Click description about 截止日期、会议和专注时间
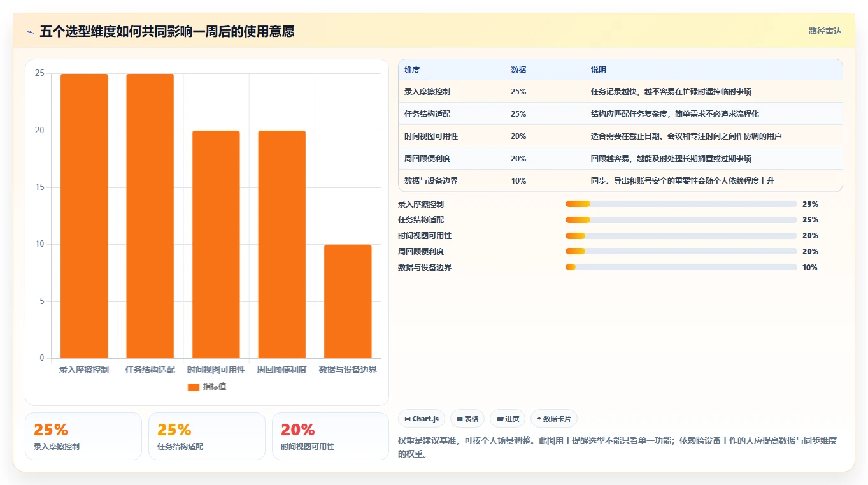Image resolution: width=868 pixels, height=485 pixels. (686, 136)
